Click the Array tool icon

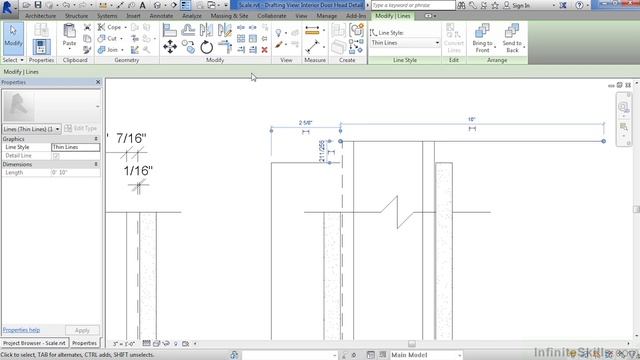[x=241, y=38]
